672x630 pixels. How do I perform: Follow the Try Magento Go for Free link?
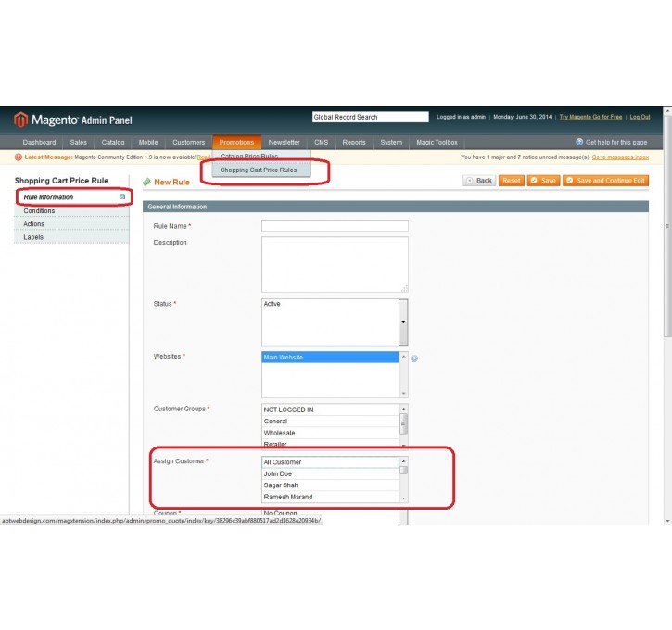[590, 117]
